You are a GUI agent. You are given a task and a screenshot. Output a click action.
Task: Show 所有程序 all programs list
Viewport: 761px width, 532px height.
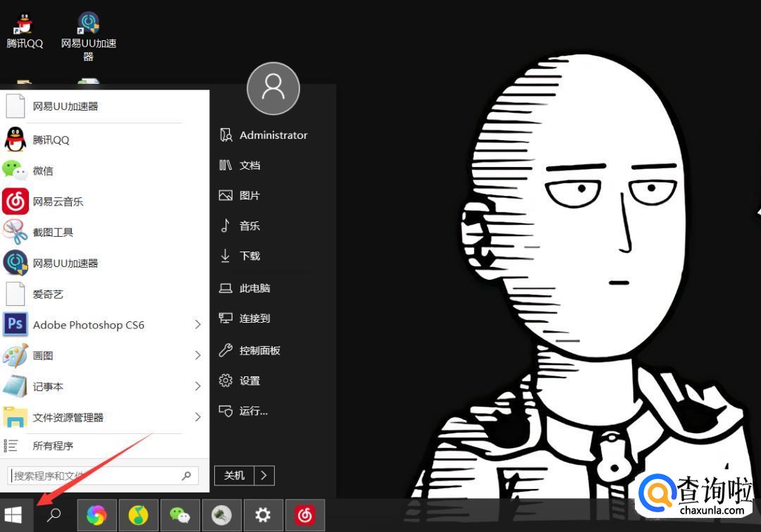point(53,445)
